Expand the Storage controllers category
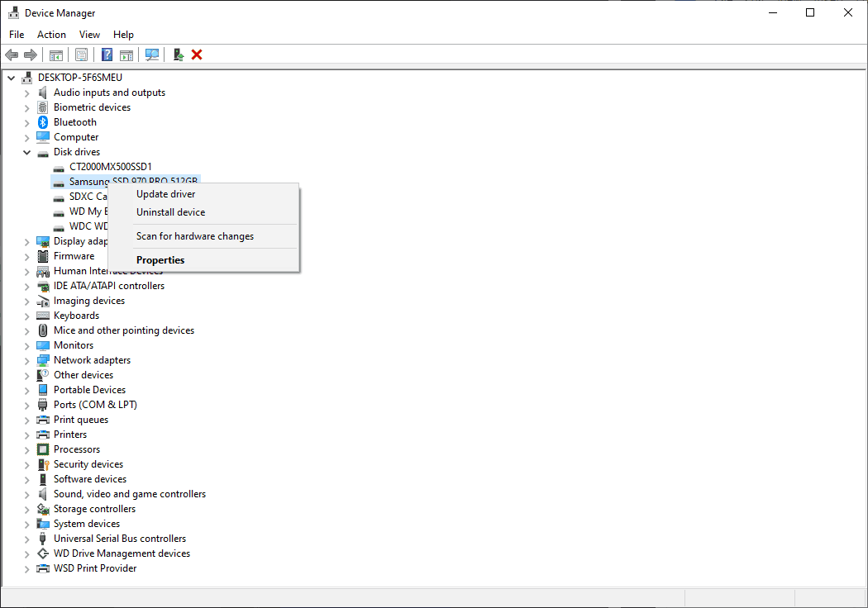This screenshot has height=608, width=868. coord(26,510)
